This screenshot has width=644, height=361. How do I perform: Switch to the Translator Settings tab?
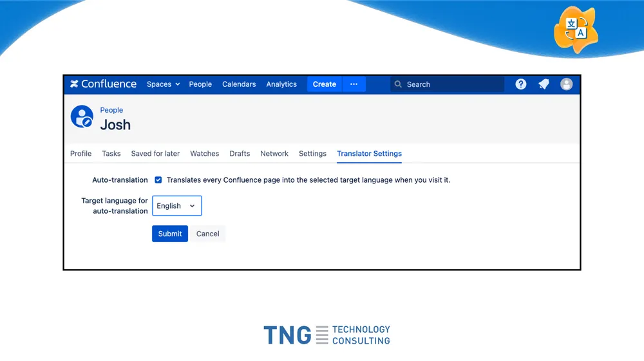pos(369,154)
